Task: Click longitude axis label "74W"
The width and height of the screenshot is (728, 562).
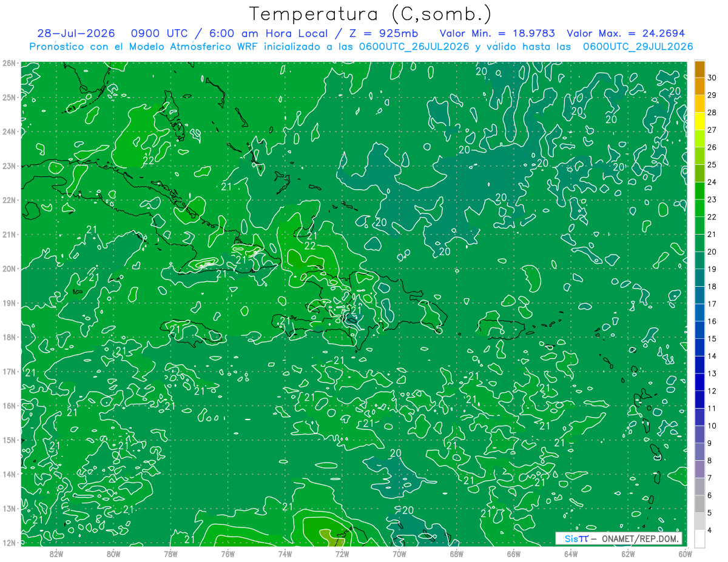Action: [x=285, y=554]
